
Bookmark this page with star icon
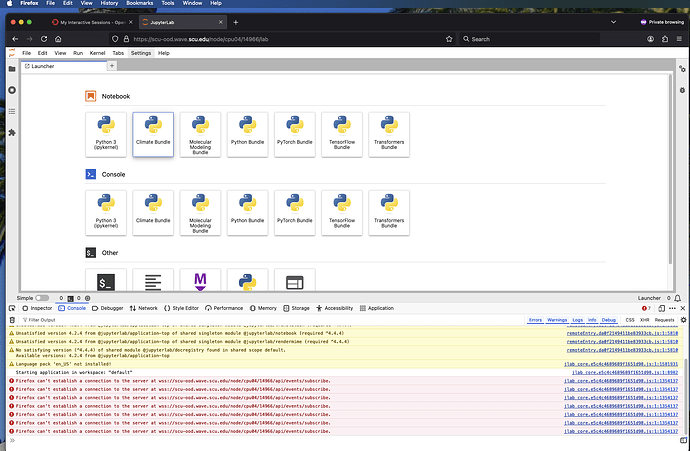449,39
